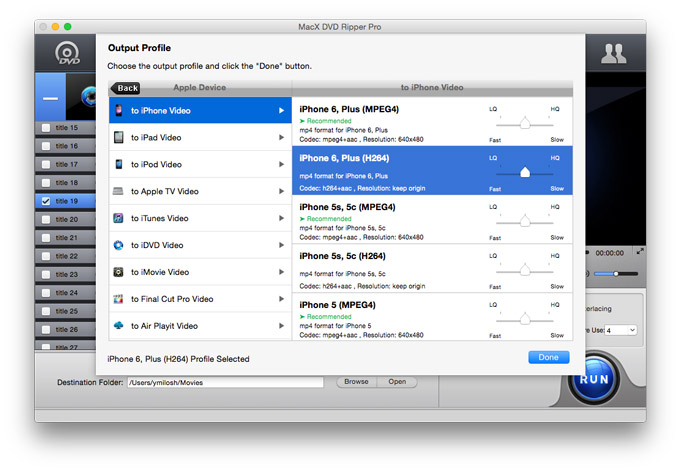680x471 pixels.
Task: Select to iPad Video category
Action: (x=200, y=137)
